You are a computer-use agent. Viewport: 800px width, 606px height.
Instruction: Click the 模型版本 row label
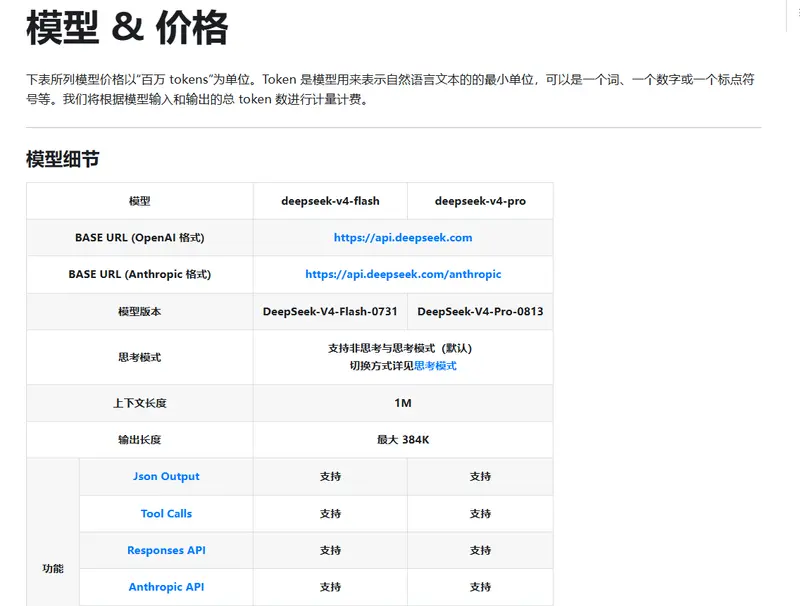(x=140, y=312)
